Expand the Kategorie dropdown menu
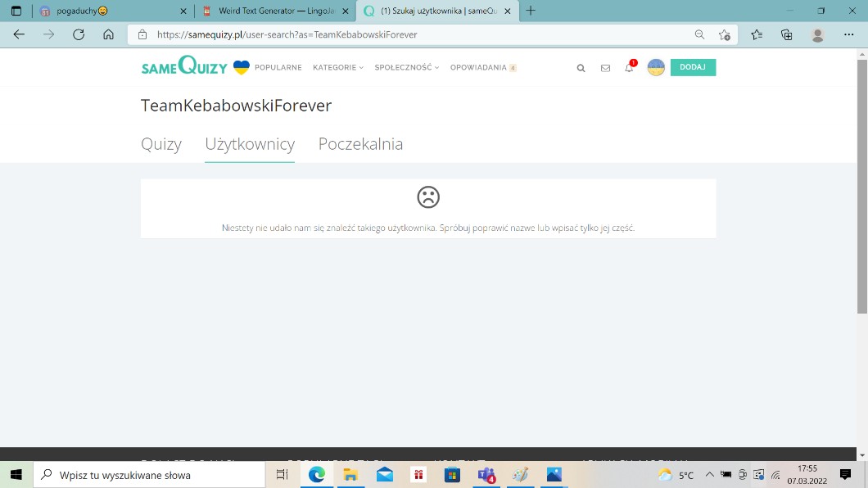 pyautogui.click(x=337, y=68)
